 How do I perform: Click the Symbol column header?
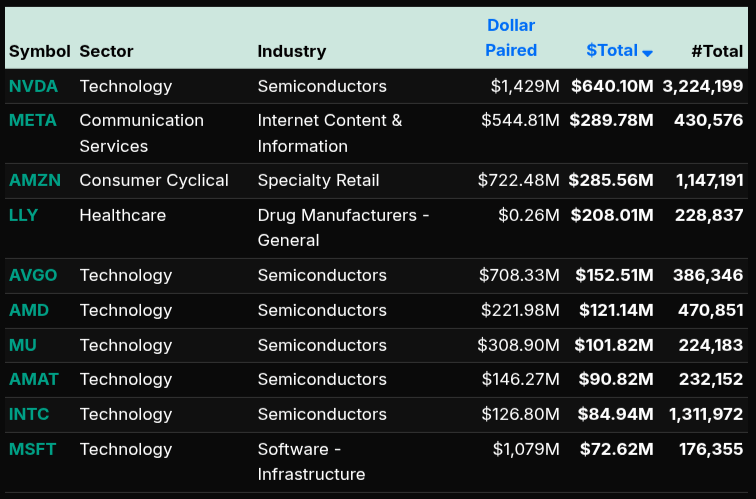pos(40,51)
